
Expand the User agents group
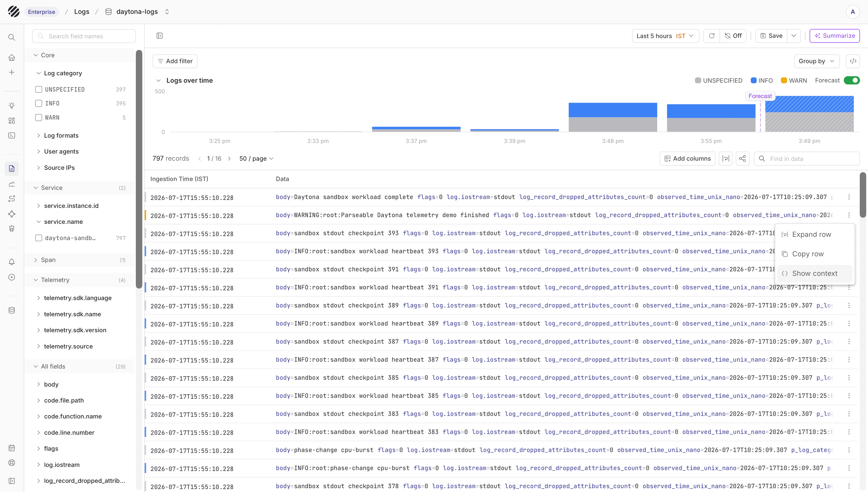(x=39, y=151)
